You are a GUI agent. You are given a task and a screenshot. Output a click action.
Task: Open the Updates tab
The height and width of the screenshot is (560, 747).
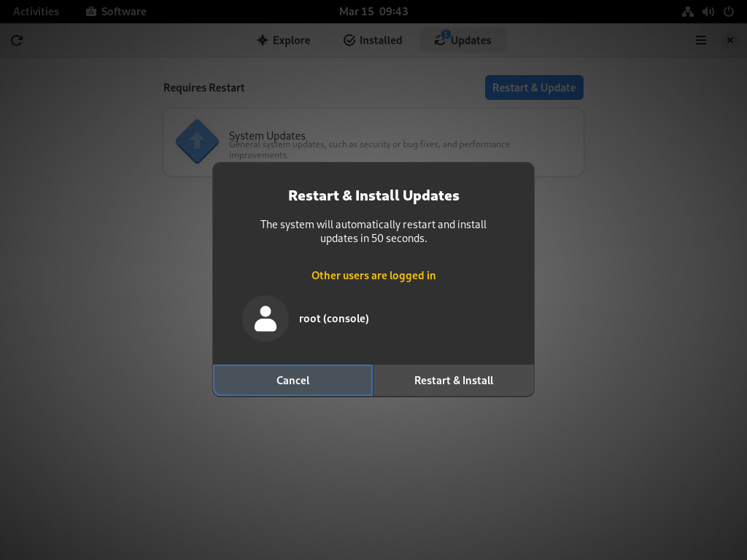462,41
